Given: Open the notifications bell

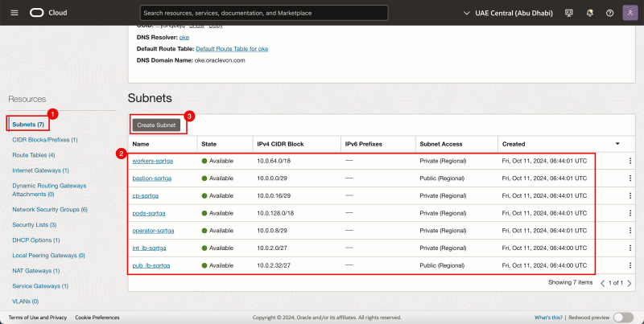Looking at the screenshot, I should point(589,13).
